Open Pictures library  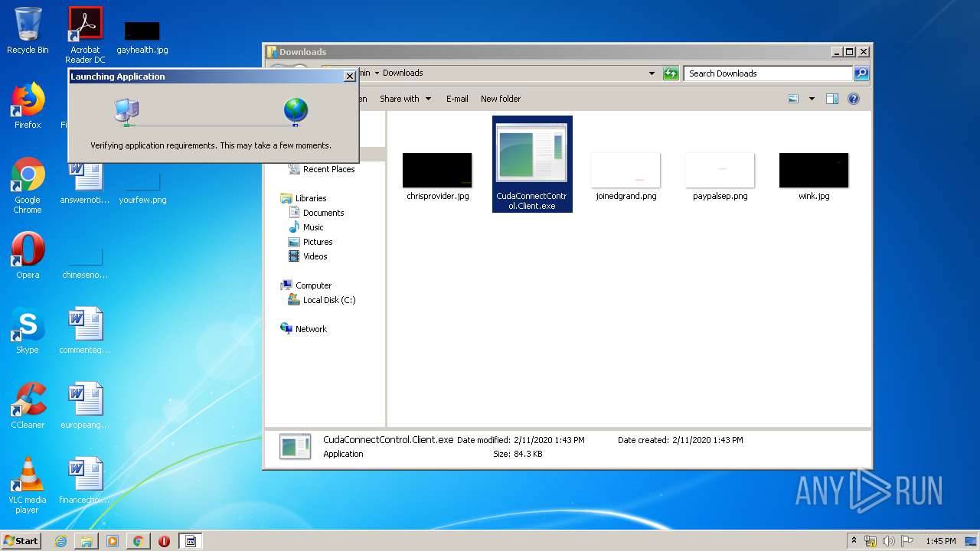pos(310,242)
